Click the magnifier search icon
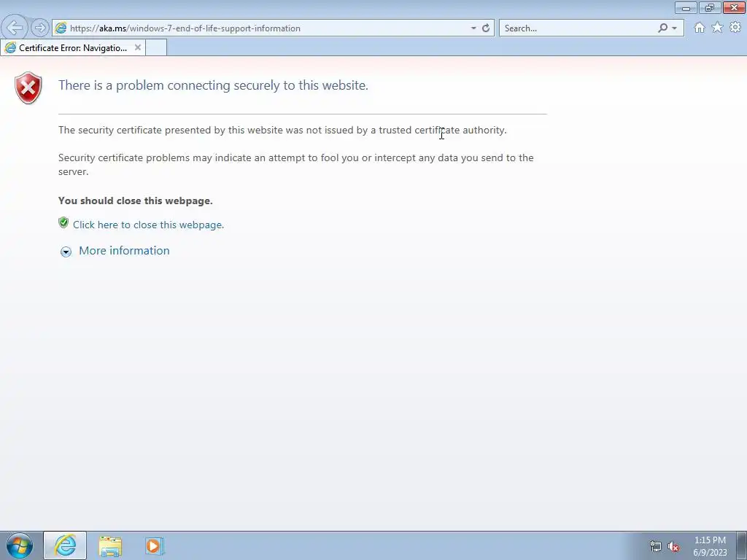The image size is (747, 560). [x=662, y=28]
